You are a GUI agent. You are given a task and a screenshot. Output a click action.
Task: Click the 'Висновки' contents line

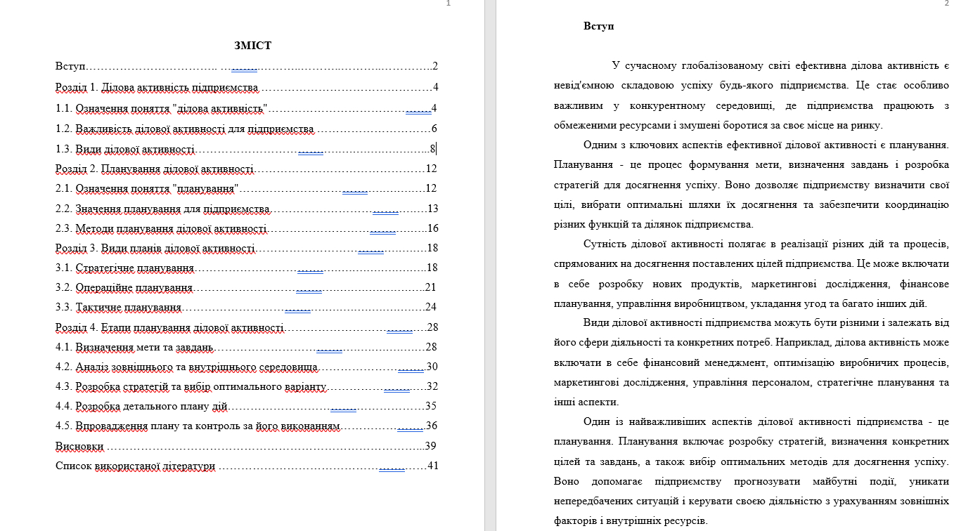click(x=247, y=446)
